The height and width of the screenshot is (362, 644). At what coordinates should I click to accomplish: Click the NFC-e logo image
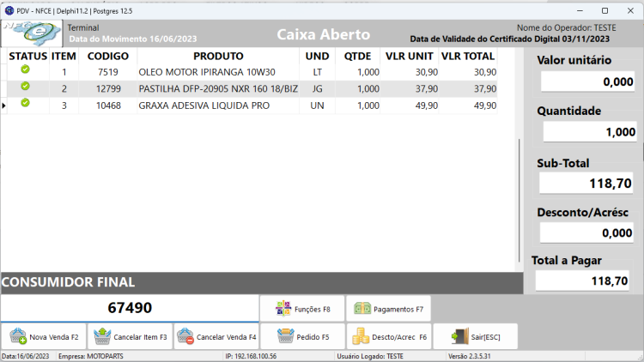point(32,33)
